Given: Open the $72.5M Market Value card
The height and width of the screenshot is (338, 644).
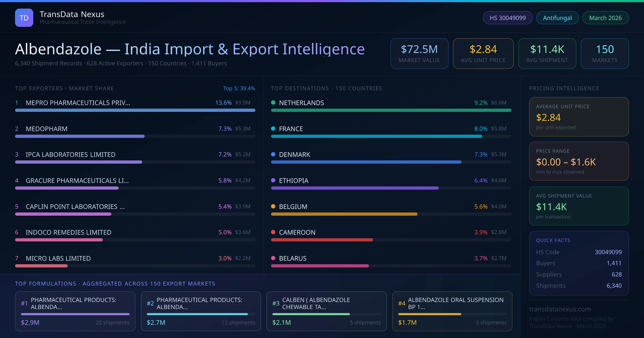Looking at the screenshot, I should [x=419, y=53].
